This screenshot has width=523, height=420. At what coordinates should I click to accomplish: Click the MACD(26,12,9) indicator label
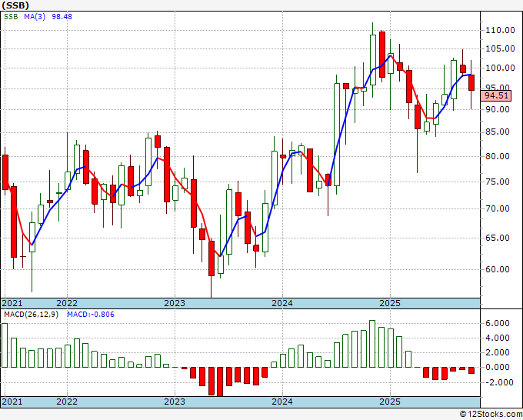[31, 315]
